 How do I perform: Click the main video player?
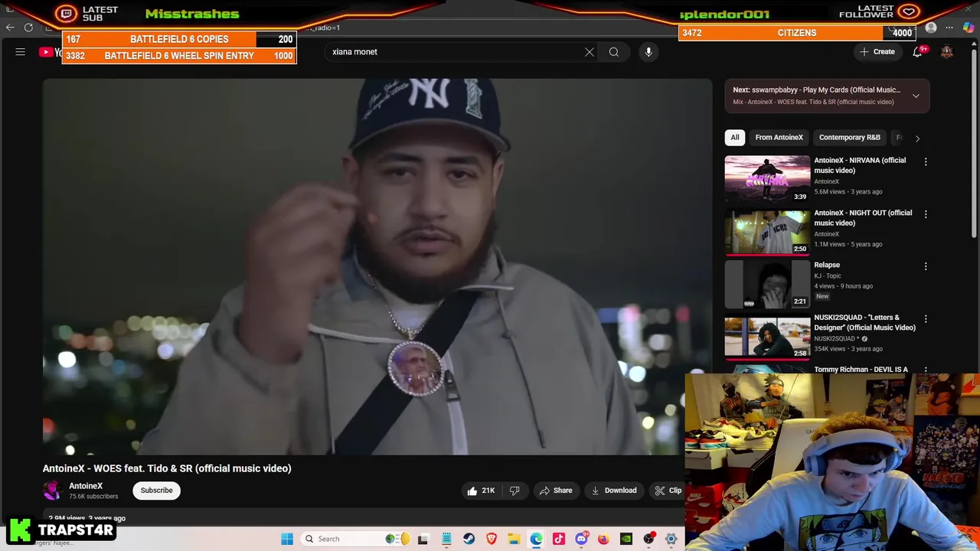pyautogui.click(x=377, y=267)
